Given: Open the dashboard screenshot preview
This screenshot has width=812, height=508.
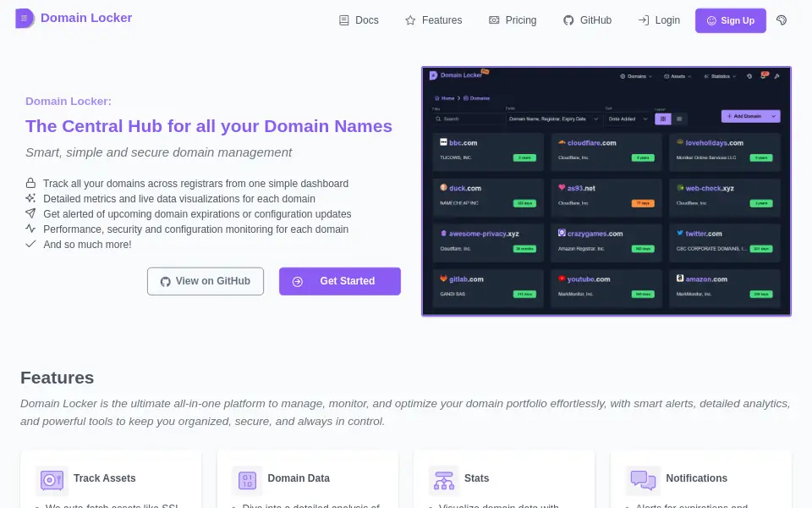Looking at the screenshot, I should click(606, 191).
